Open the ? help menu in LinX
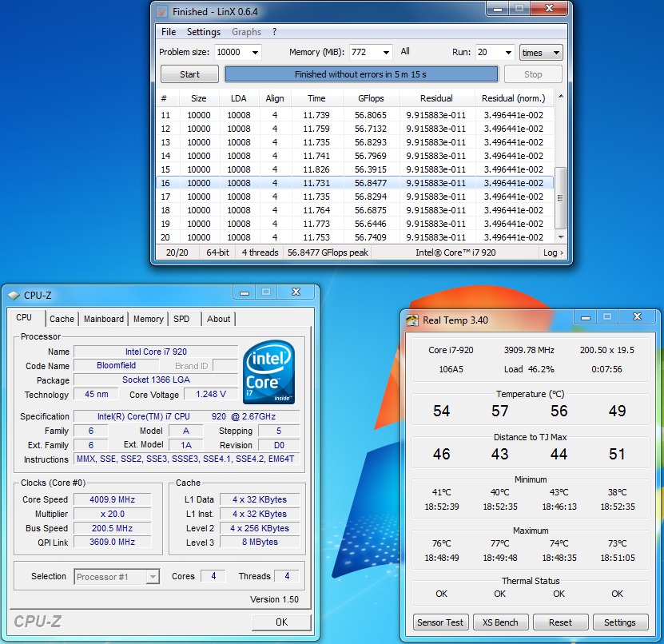 (274, 32)
